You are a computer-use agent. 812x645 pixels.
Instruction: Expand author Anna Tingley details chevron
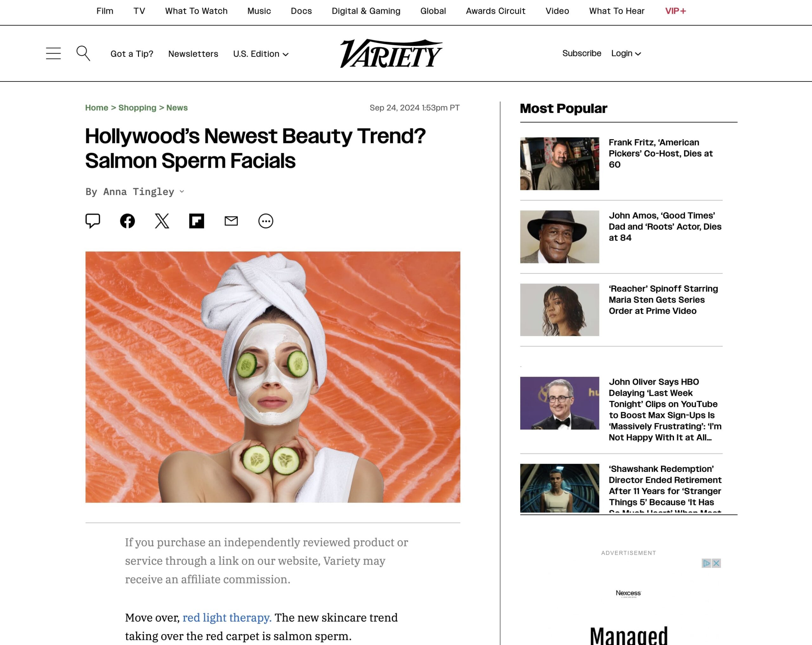182,192
